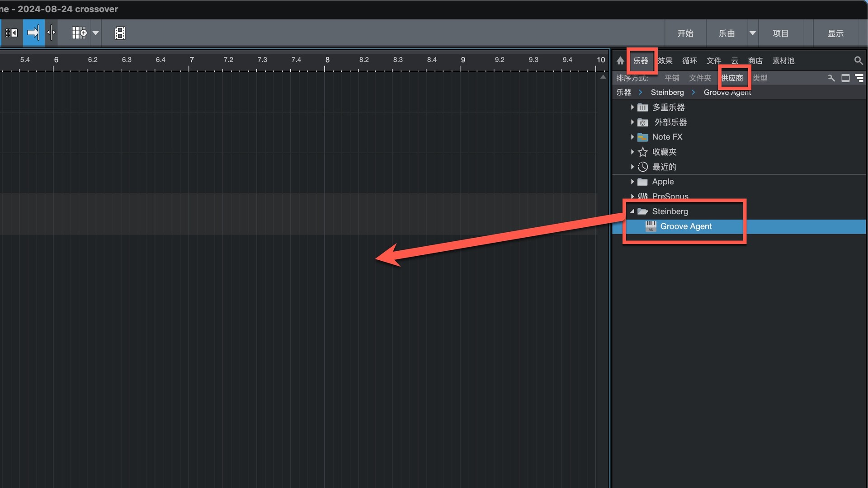Toggle the filmstrip back-arrow toolbar button

click(x=11, y=33)
